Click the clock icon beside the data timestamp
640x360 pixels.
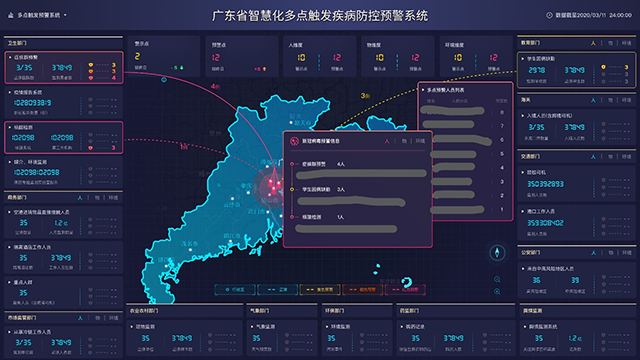(x=549, y=15)
